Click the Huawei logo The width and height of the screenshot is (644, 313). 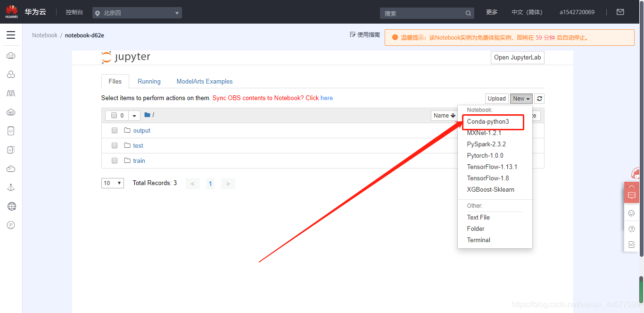click(12, 12)
